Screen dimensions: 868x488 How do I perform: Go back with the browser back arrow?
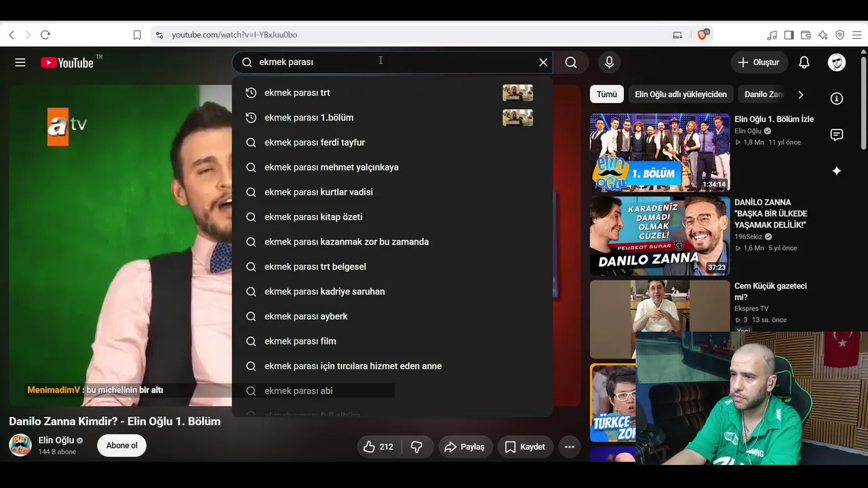12,35
